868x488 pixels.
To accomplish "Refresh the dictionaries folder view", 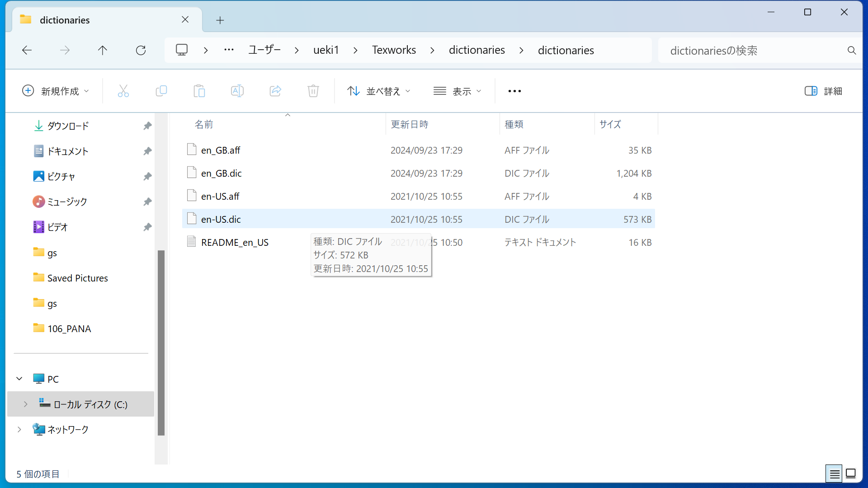I will click(141, 50).
